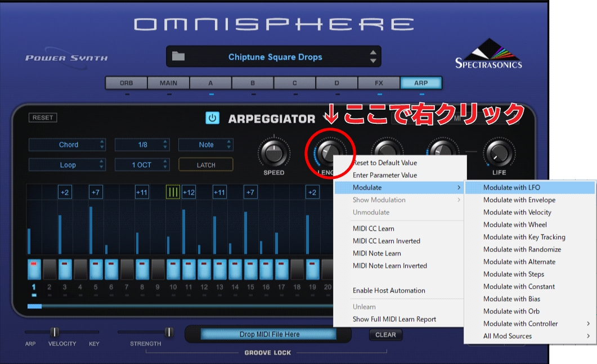Screen dimensions: 597x364
Task: Click the +11 transpose box on step 8
Action: [x=142, y=192]
